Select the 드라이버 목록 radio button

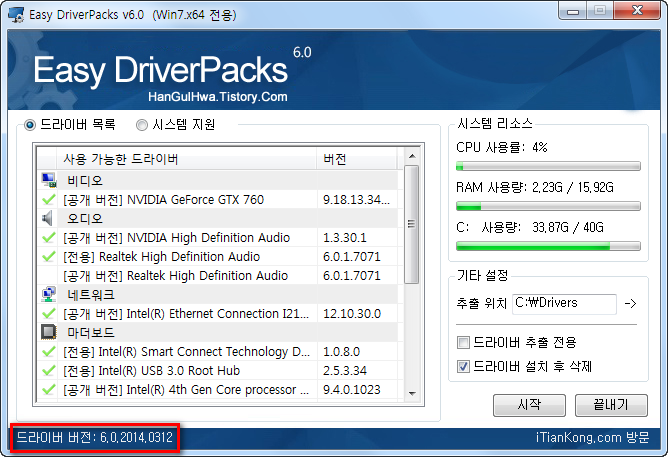pyautogui.click(x=30, y=125)
